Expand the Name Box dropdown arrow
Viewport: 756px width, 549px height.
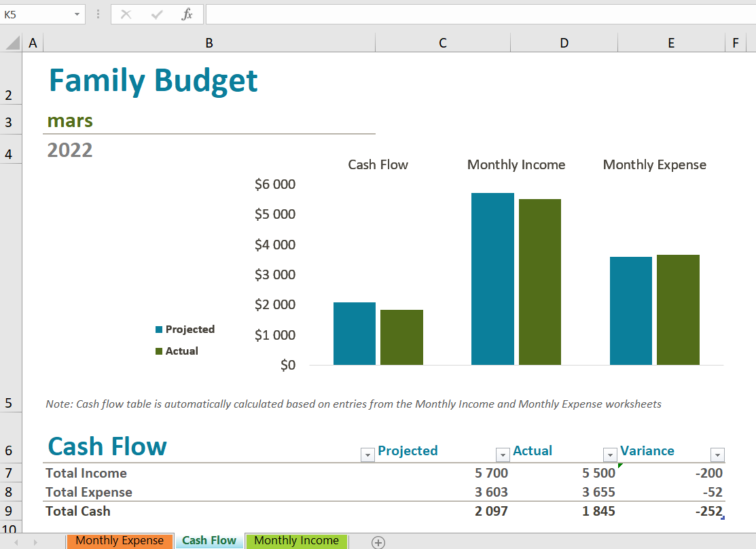click(76, 14)
